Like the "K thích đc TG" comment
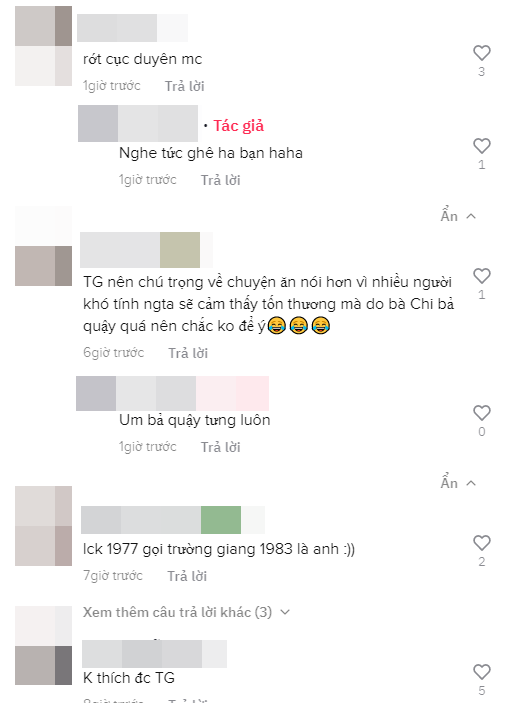The width and height of the screenshot is (524, 703). (x=481, y=672)
